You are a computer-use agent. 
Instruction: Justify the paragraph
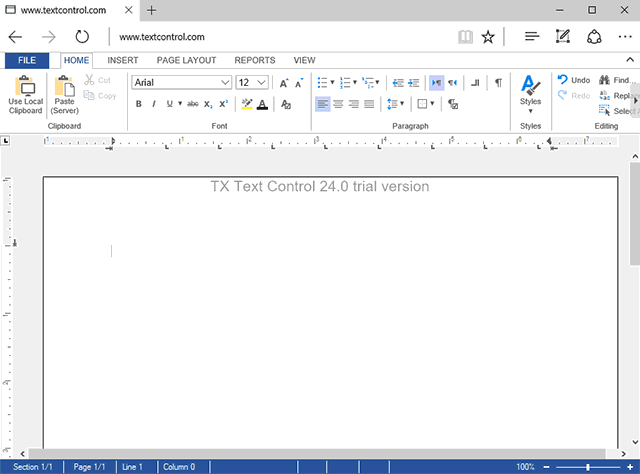(369, 104)
